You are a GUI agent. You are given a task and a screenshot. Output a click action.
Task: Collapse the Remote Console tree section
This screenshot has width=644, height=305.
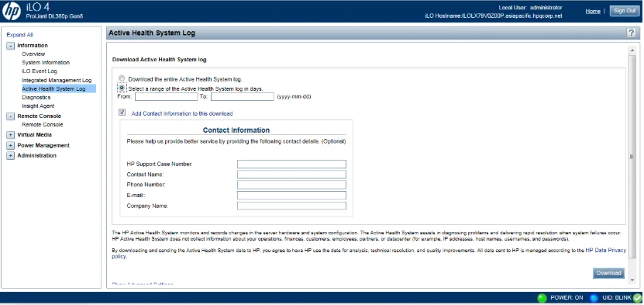(x=10, y=116)
